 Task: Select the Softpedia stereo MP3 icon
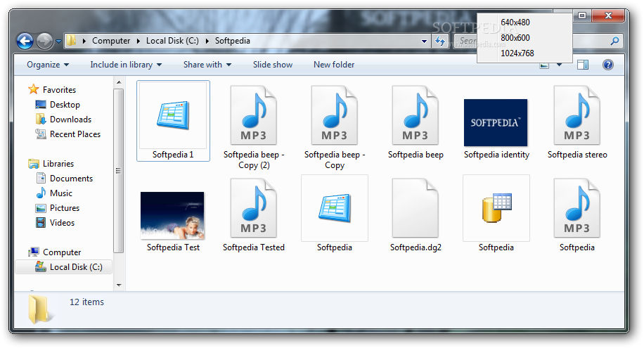coord(577,115)
